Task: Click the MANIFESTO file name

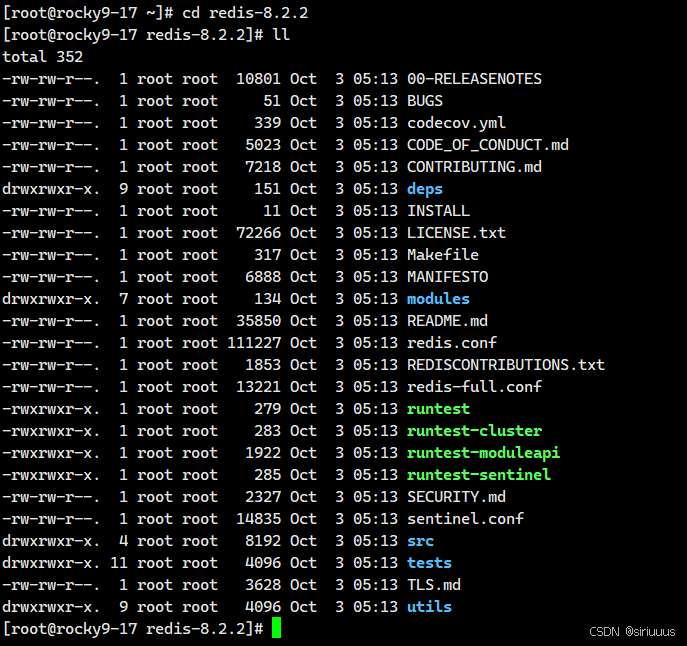Action: pos(447,277)
